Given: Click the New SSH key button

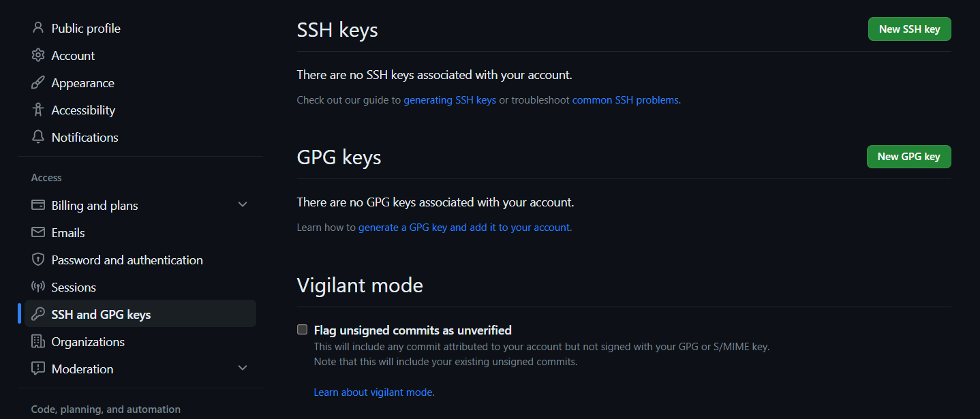Looking at the screenshot, I should click(x=909, y=29).
